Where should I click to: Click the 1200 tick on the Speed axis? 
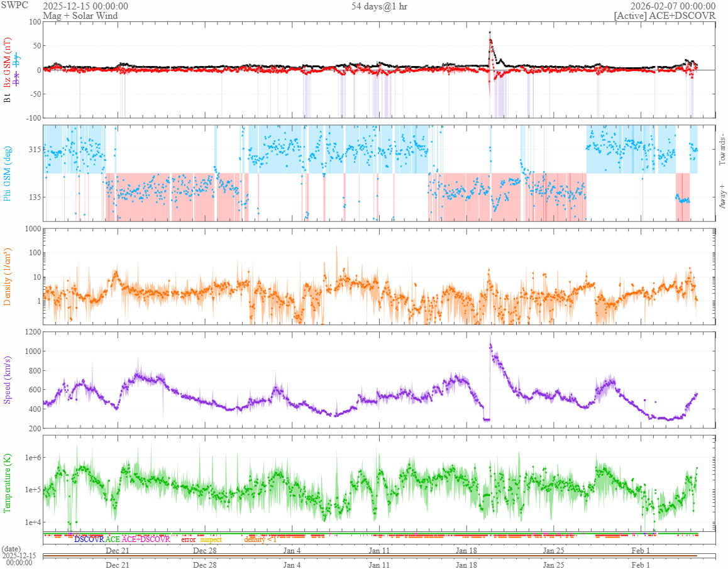(33, 332)
